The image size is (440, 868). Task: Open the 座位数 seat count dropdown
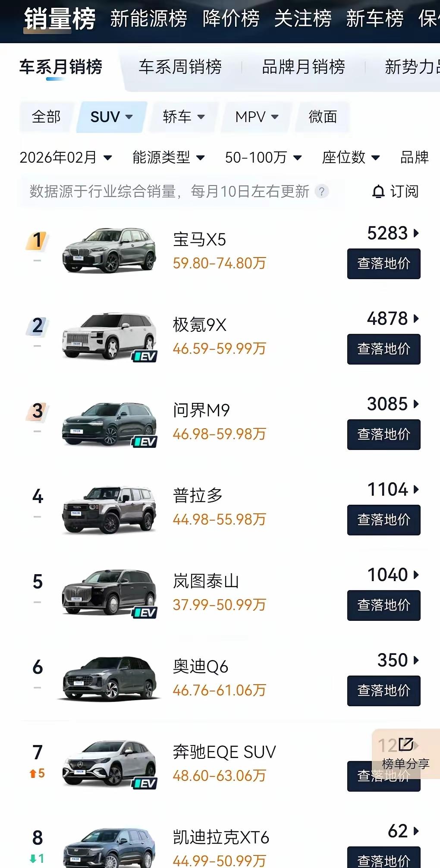click(351, 157)
